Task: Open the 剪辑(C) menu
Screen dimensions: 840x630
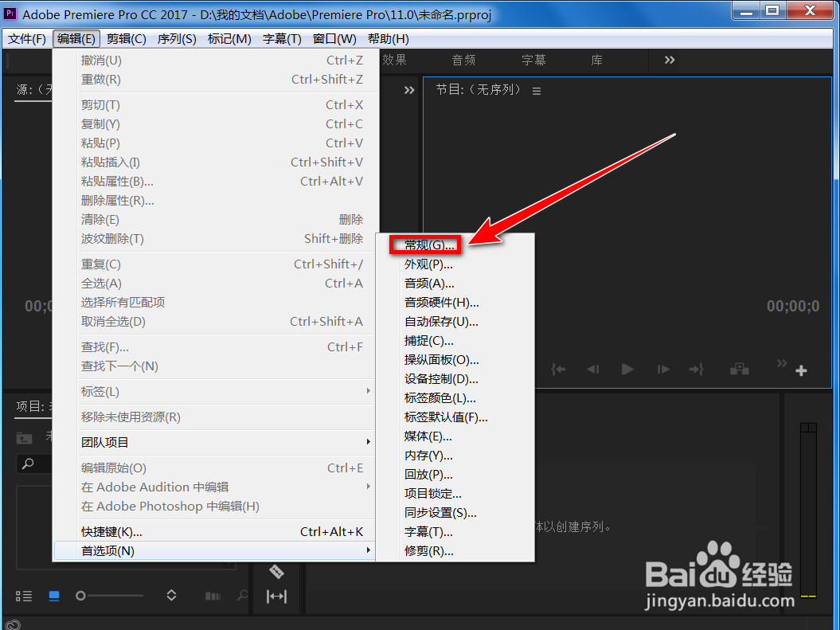Action: click(127, 39)
